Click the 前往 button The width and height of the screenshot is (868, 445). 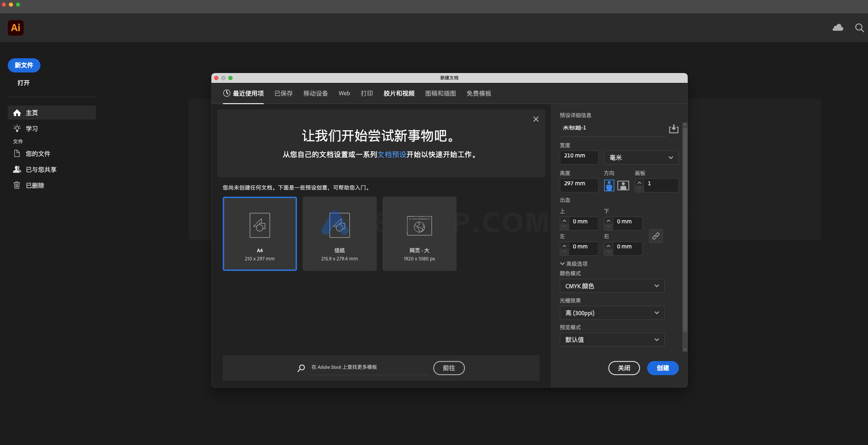tap(449, 368)
